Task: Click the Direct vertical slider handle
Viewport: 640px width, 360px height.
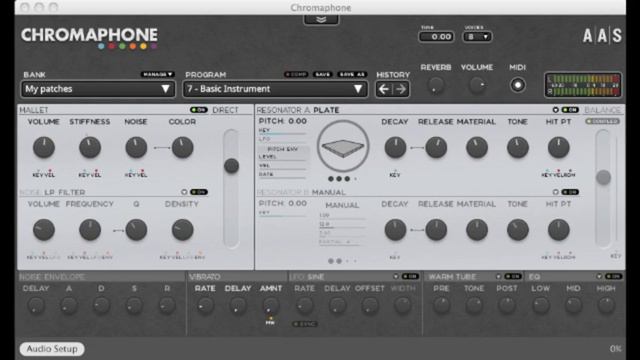Action: pyautogui.click(x=231, y=166)
